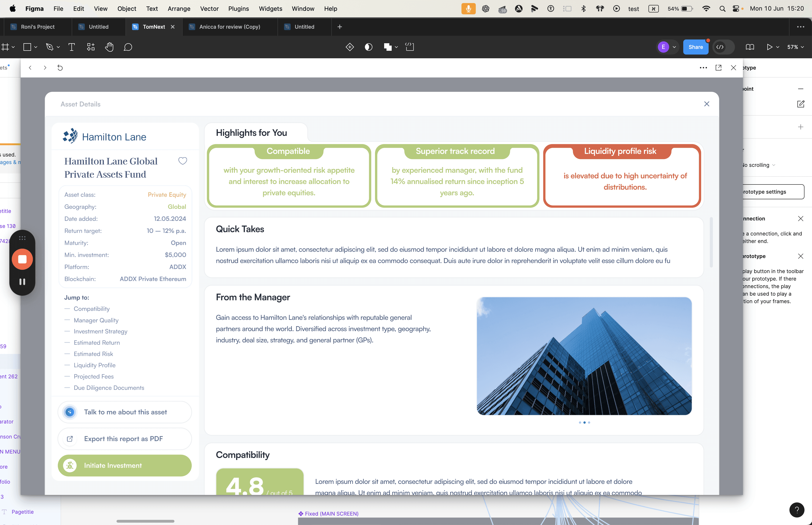Image resolution: width=812 pixels, height=525 pixels.
Task: Restart the prototype preview
Action: pyautogui.click(x=60, y=68)
